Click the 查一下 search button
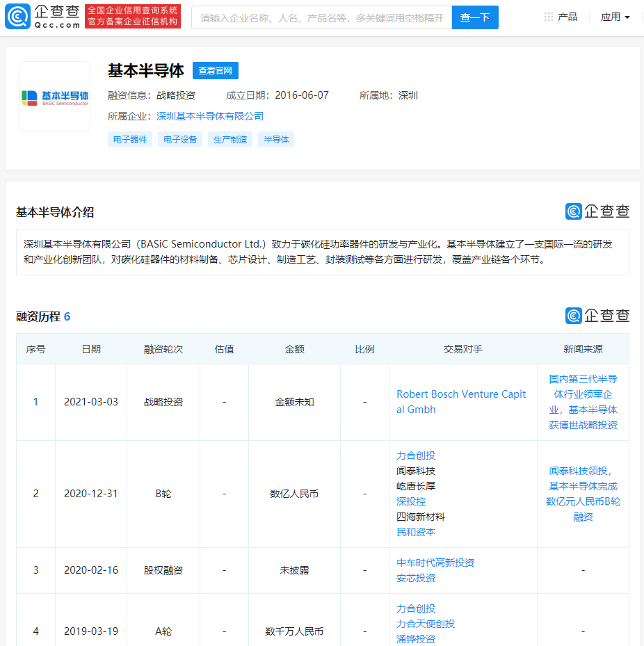Image resolution: width=644 pixels, height=646 pixels. tap(475, 17)
